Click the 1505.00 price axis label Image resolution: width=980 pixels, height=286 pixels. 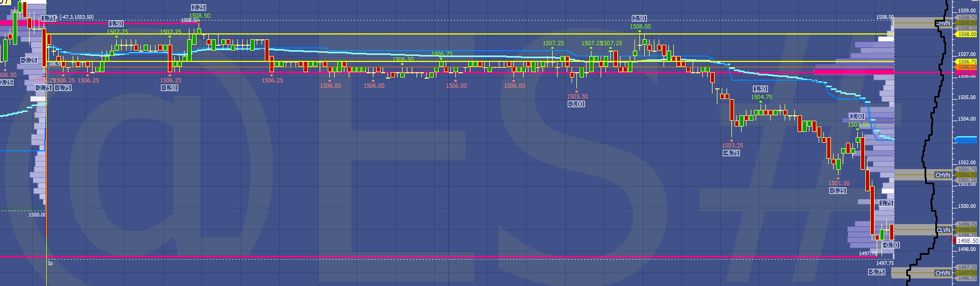pos(967,97)
